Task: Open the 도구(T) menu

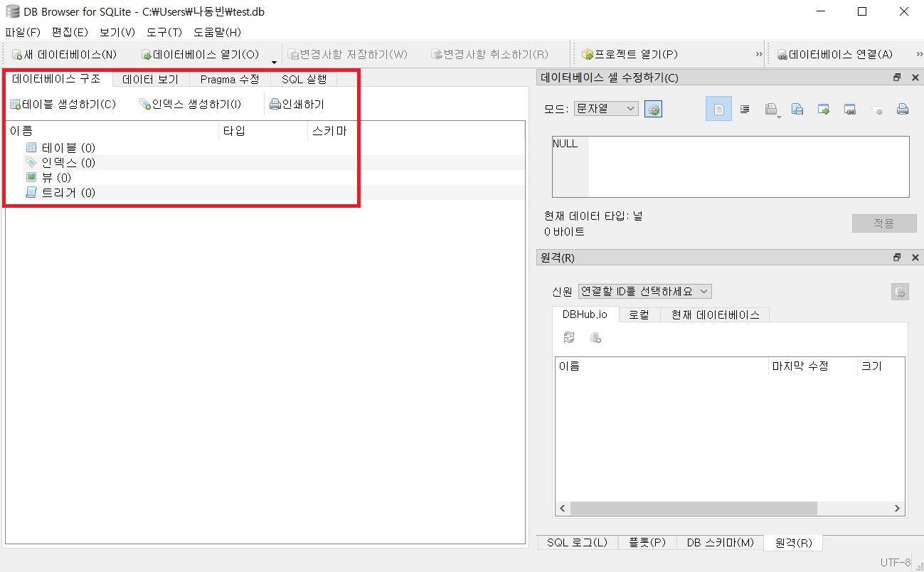Action: [x=164, y=32]
